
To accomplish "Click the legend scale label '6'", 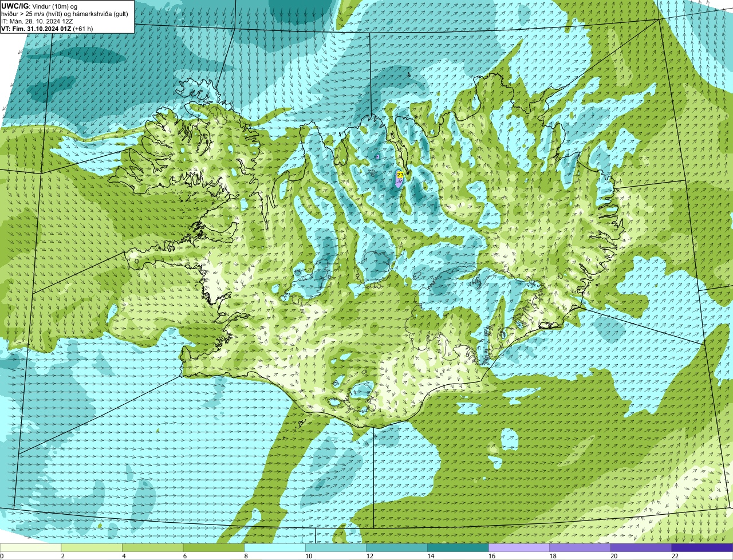I will tap(185, 556).
